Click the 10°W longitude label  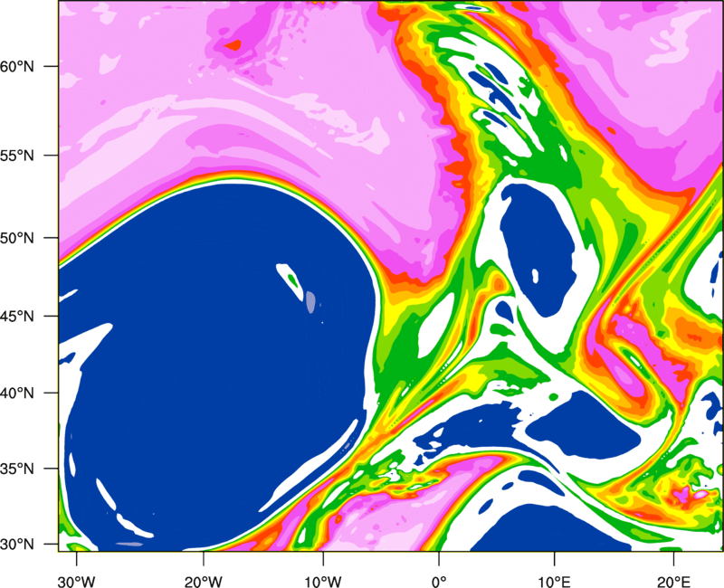point(323,582)
